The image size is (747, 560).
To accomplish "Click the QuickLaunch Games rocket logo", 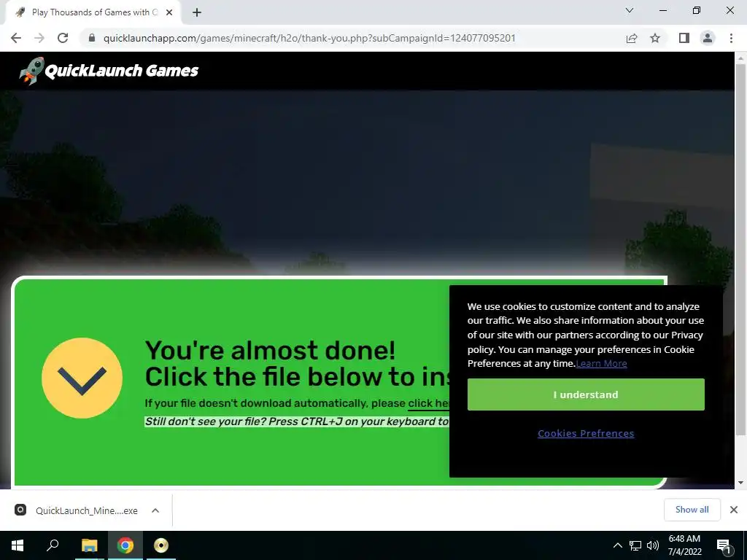I will [109, 71].
